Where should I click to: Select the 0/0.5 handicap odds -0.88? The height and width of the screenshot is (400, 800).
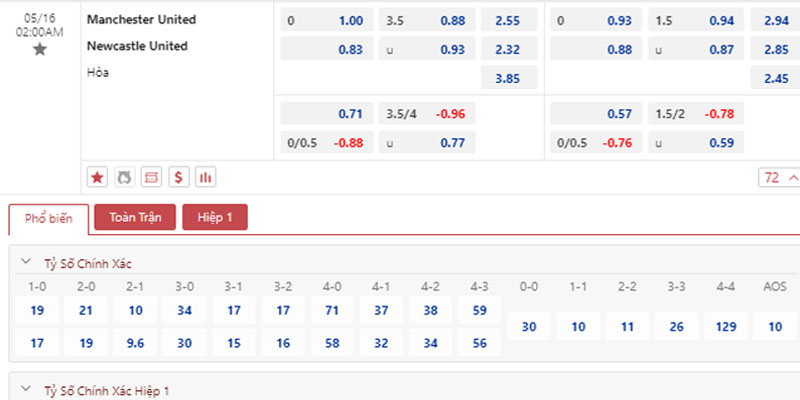(327, 142)
